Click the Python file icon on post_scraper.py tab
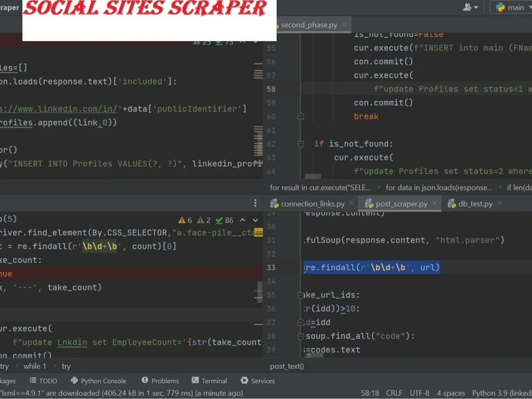The height and width of the screenshot is (399, 532). [369, 204]
